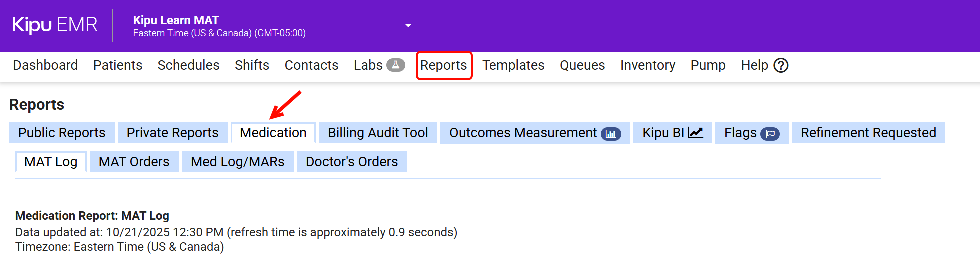Open the Reports menu item
The image size is (980, 262).
click(x=443, y=65)
